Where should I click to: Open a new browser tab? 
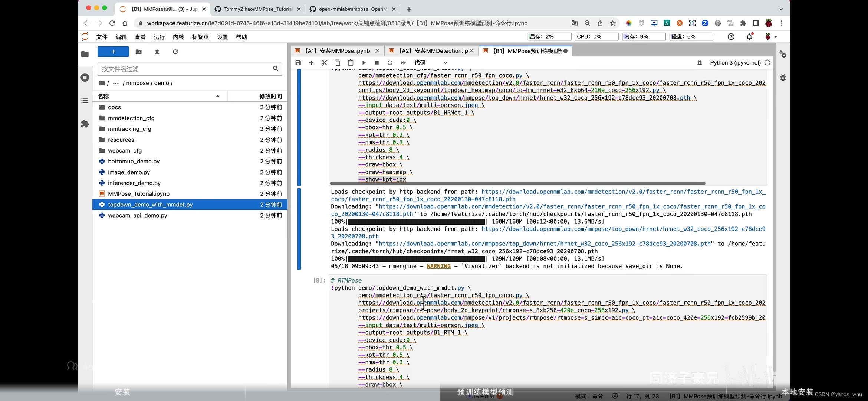pyautogui.click(x=409, y=9)
